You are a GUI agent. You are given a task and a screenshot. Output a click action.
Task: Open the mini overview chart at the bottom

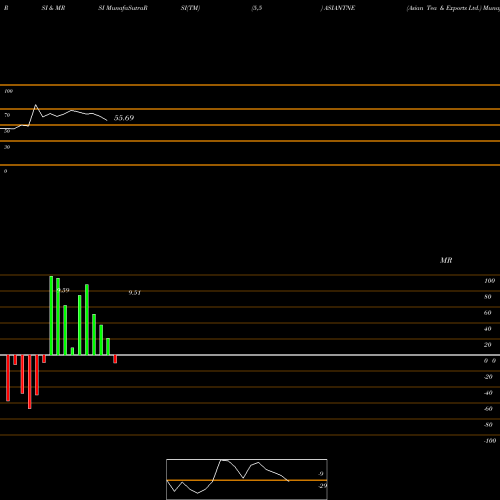pyautogui.click(x=247, y=479)
